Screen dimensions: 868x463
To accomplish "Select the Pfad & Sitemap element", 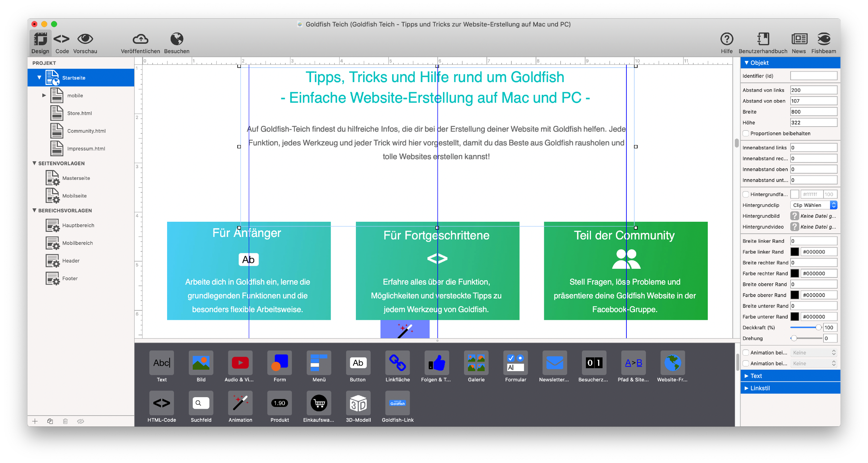I will 633,366.
